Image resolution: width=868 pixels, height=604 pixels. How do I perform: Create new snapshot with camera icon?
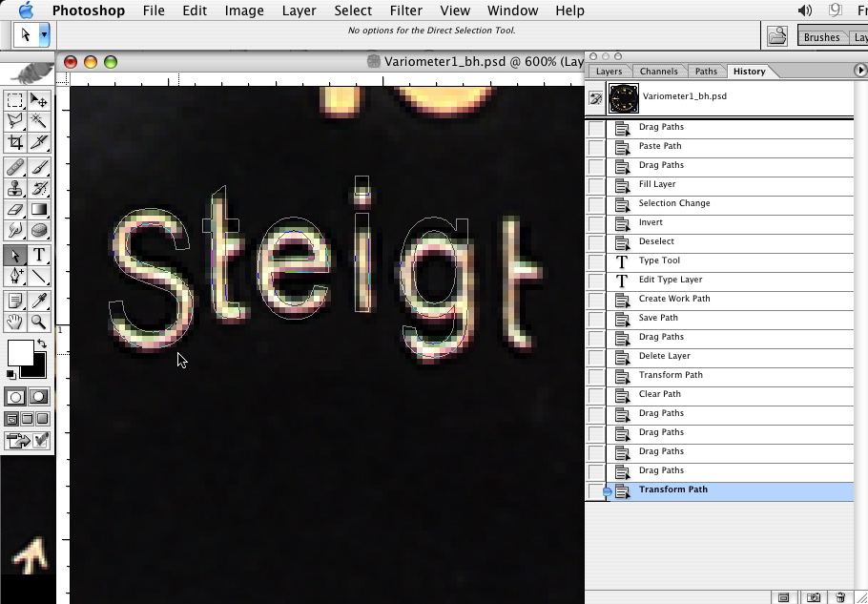tap(813, 597)
